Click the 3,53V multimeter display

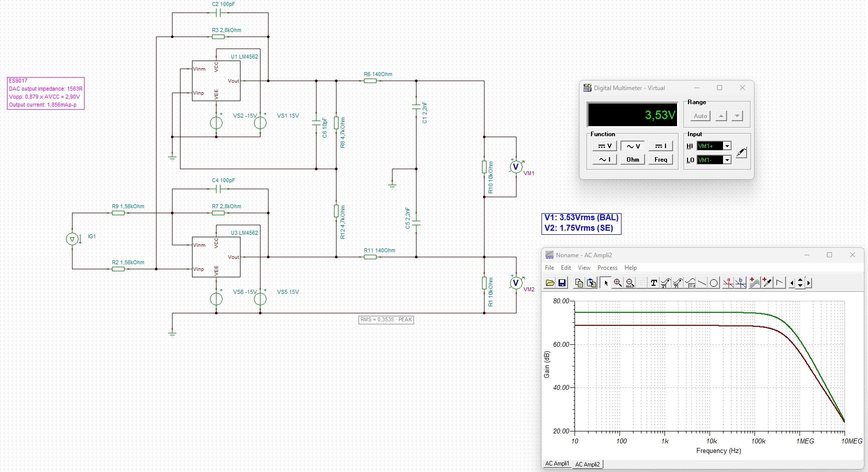632,115
